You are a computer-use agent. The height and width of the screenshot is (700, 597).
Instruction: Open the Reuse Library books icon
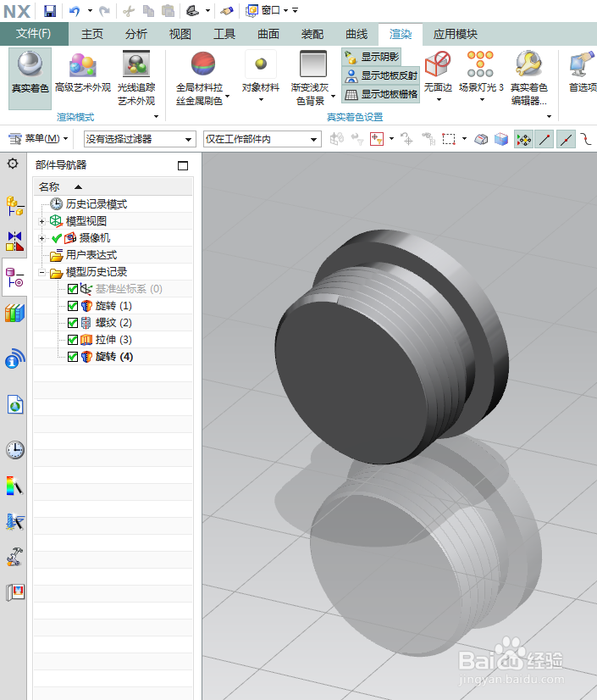tap(14, 313)
